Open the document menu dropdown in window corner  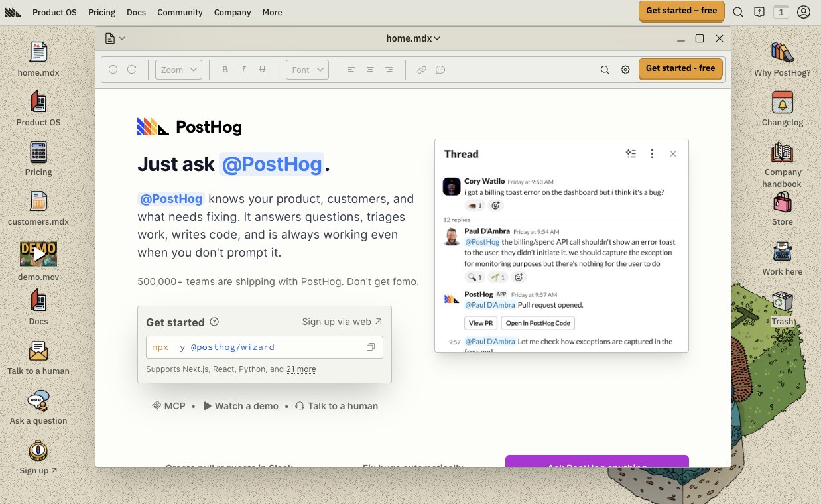[x=115, y=38]
